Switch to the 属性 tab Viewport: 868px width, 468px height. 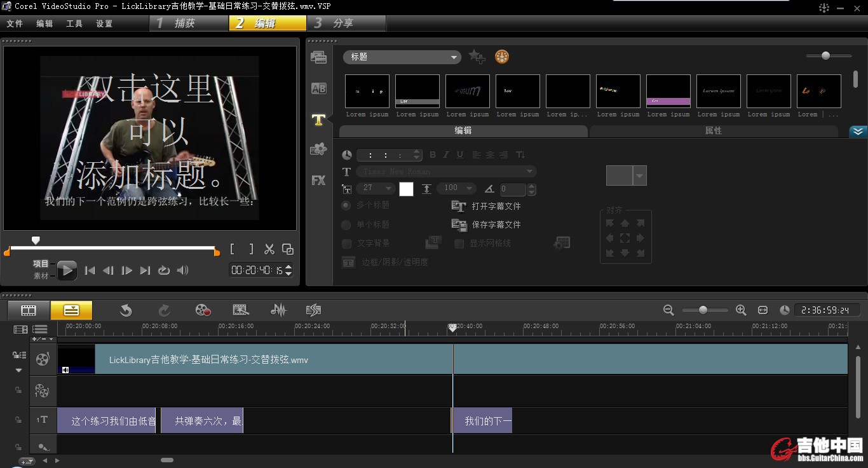[x=713, y=131]
